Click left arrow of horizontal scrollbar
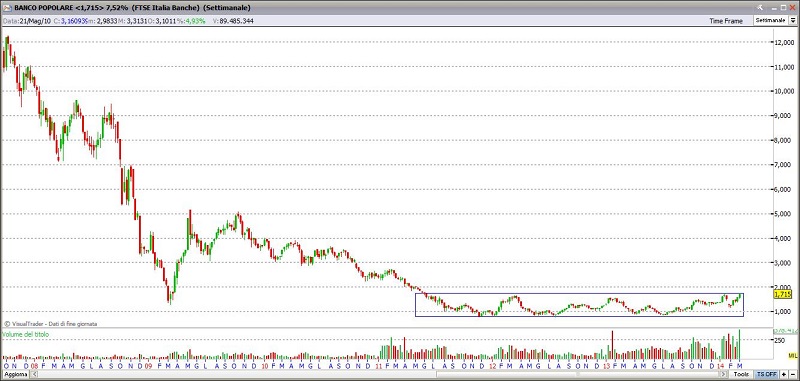The width and height of the screenshot is (800, 381). point(34,374)
